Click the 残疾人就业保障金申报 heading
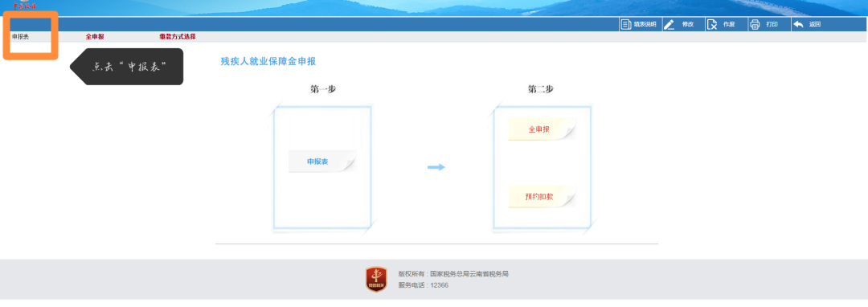The image size is (868, 307). coord(268,61)
